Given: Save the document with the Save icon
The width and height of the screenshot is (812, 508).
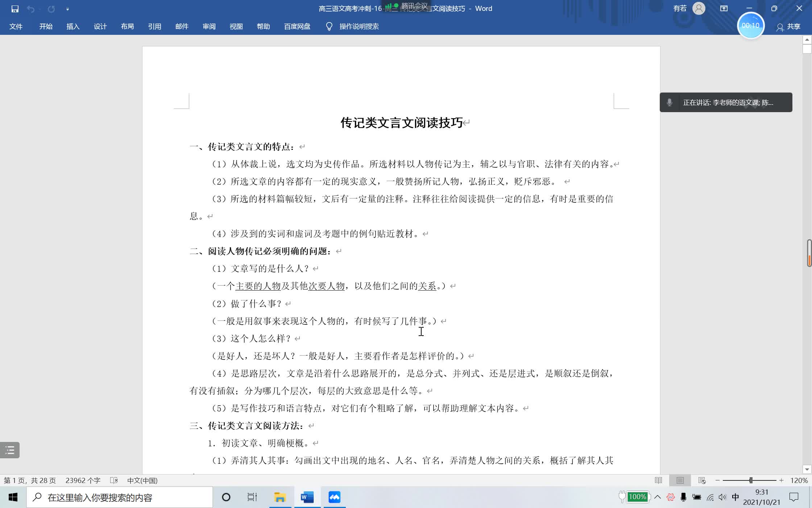Looking at the screenshot, I should click(15, 9).
